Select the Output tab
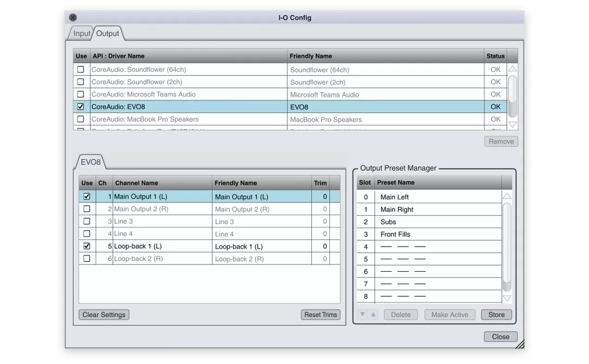Image resolution: width=589 pixels, height=364 pixels. click(108, 33)
